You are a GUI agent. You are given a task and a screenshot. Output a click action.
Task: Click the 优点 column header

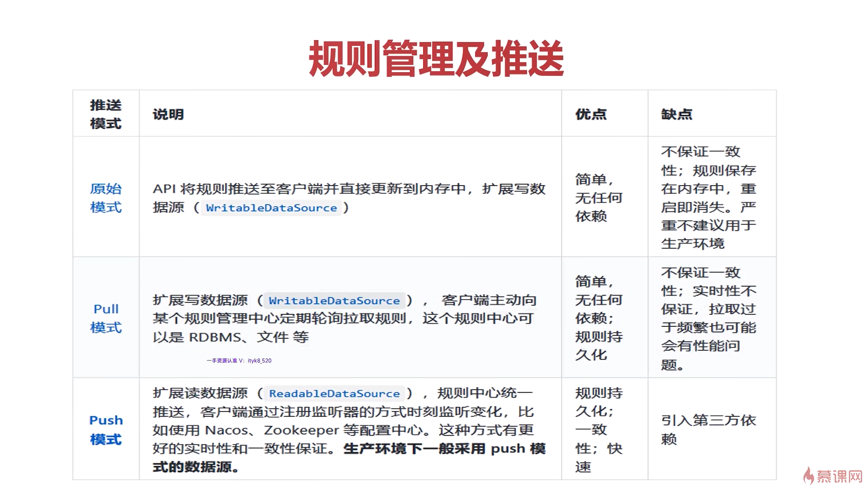point(590,114)
